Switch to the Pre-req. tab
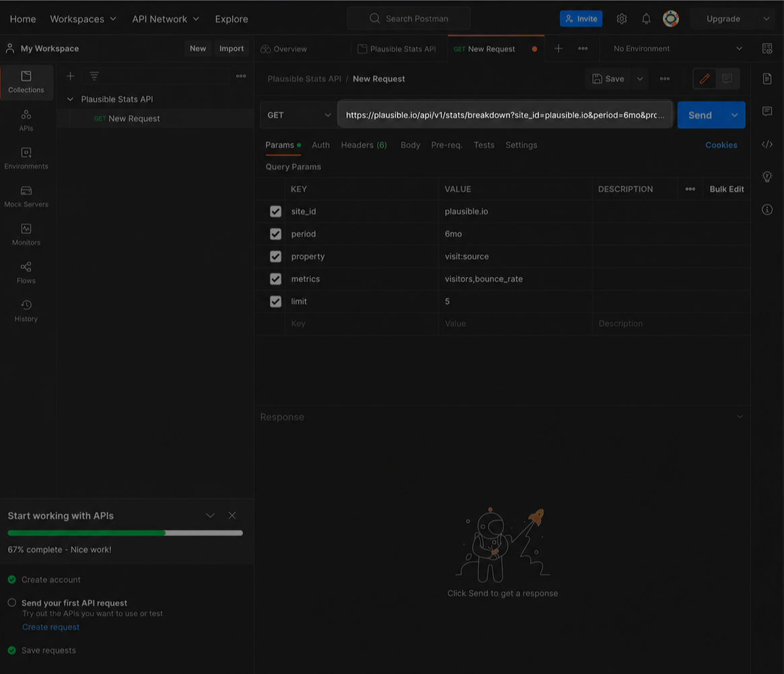 click(x=446, y=145)
